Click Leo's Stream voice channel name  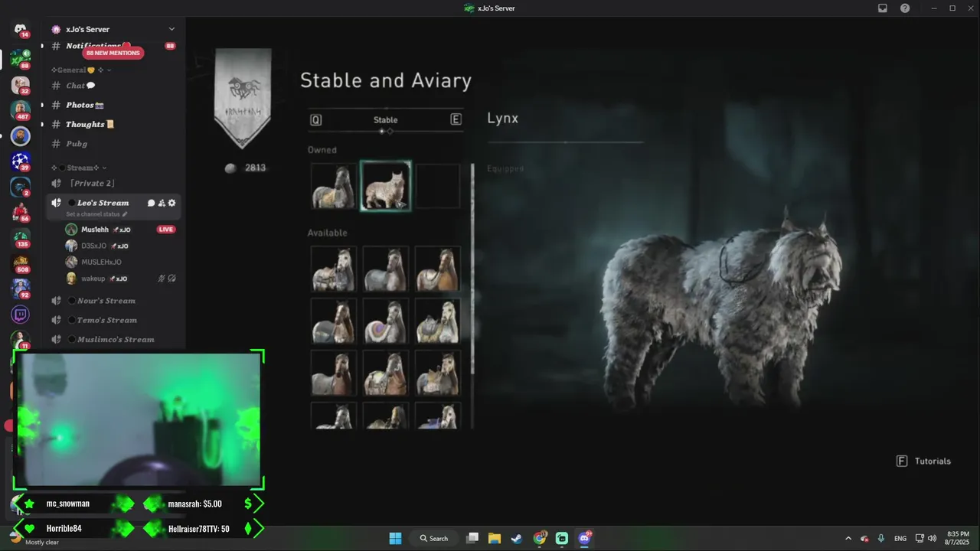point(103,203)
